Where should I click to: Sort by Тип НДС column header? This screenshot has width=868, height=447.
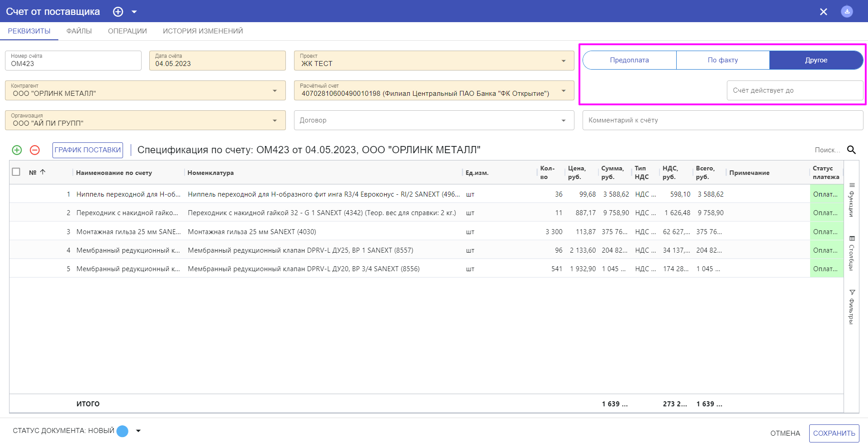pyautogui.click(x=642, y=172)
